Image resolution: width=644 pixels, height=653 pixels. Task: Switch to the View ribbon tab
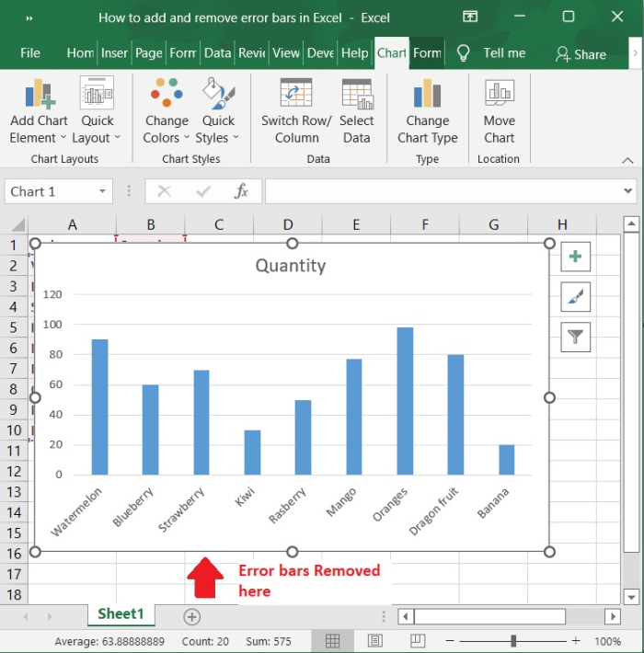pyautogui.click(x=286, y=53)
